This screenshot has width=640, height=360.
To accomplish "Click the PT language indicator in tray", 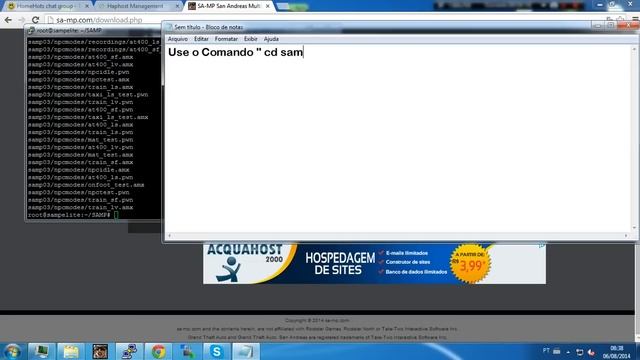I will click(546, 351).
